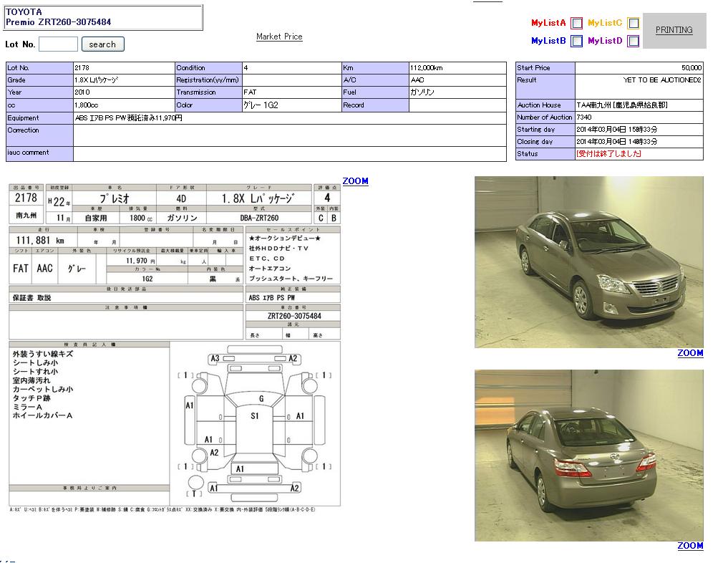Click ZOOM link under rear car photo
The width and height of the screenshot is (728, 563).
tap(690, 546)
